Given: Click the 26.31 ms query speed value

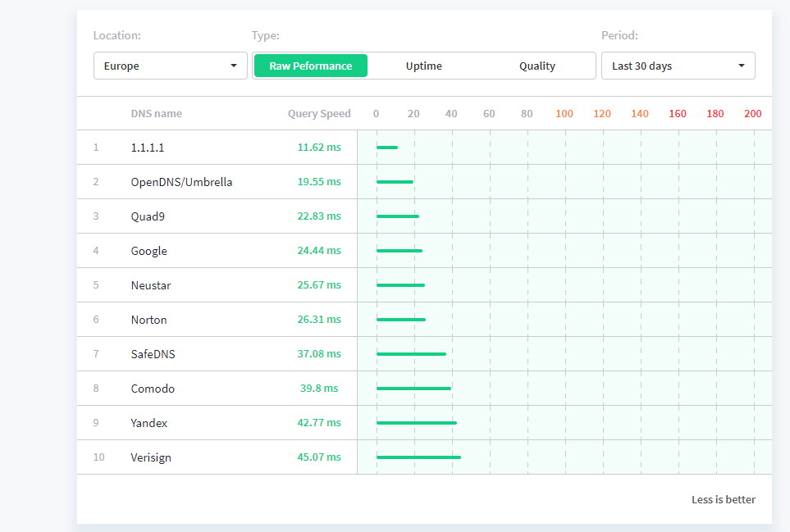Looking at the screenshot, I should pyautogui.click(x=319, y=319).
